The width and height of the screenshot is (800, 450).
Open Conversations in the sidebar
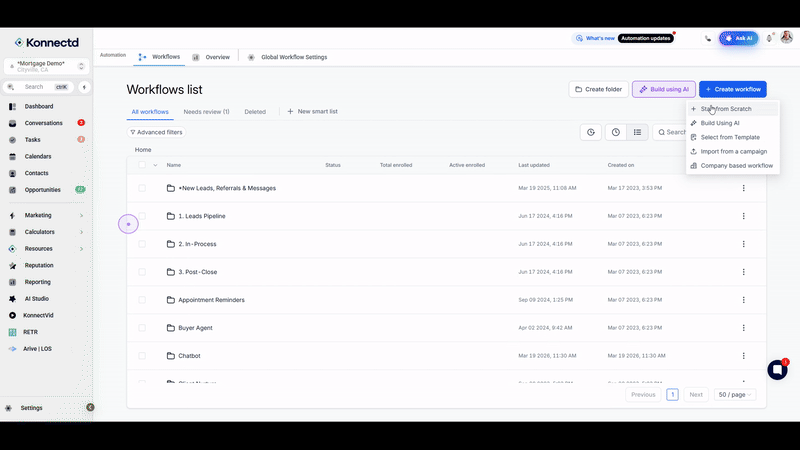pyautogui.click(x=43, y=123)
